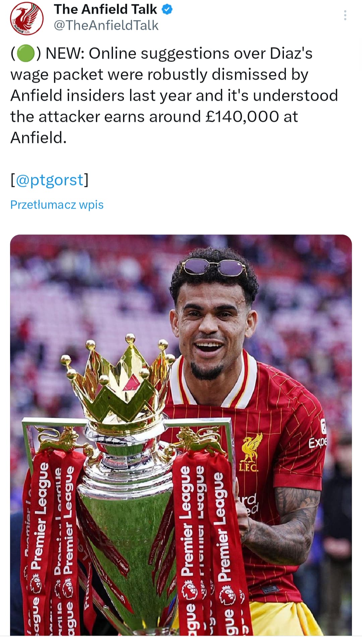
Task: Open the three-dot tweet options menu
Action: (x=345, y=15)
